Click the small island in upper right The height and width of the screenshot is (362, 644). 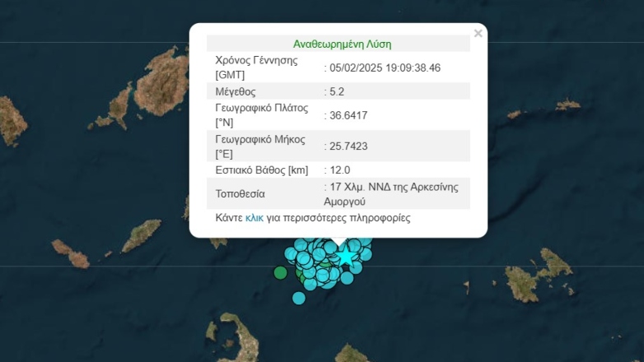(567, 104)
